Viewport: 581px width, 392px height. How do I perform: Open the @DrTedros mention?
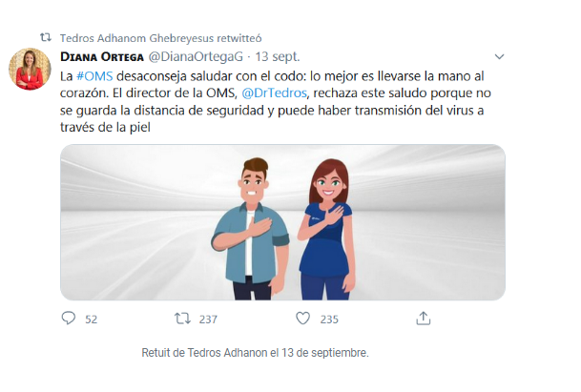pos(274,93)
